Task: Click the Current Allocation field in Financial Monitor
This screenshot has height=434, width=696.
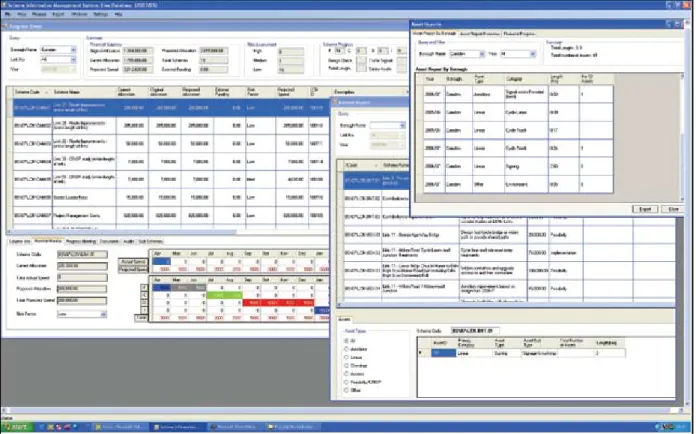Action: 82,266
